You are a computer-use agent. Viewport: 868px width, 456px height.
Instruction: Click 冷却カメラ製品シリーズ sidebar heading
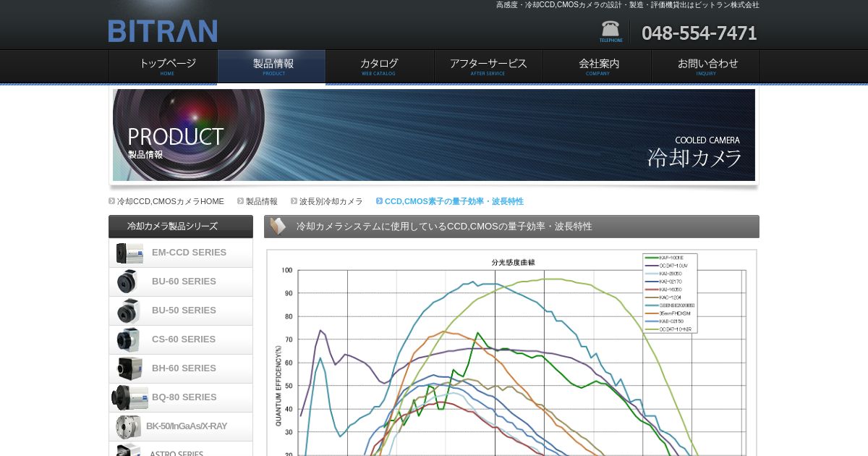click(181, 227)
